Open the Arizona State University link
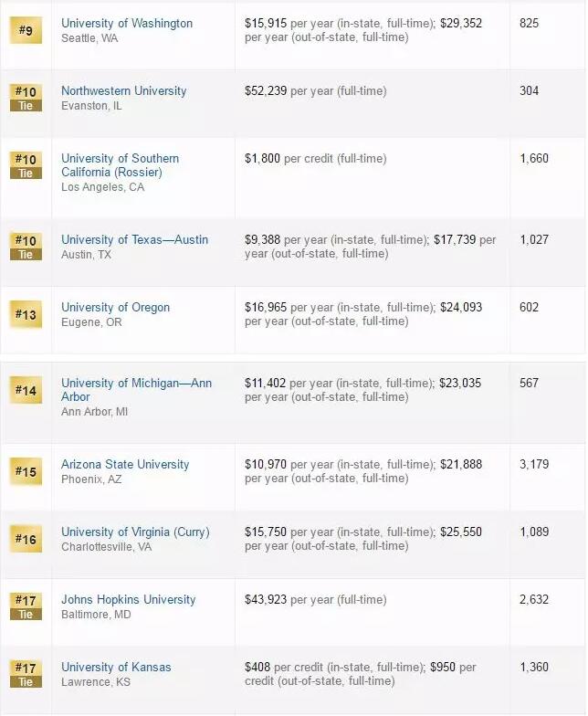 coord(125,464)
